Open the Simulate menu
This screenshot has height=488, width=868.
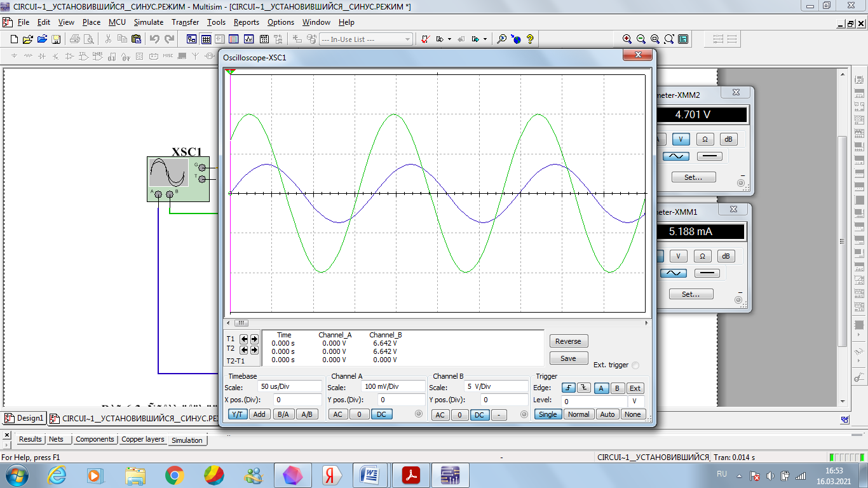coord(149,22)
